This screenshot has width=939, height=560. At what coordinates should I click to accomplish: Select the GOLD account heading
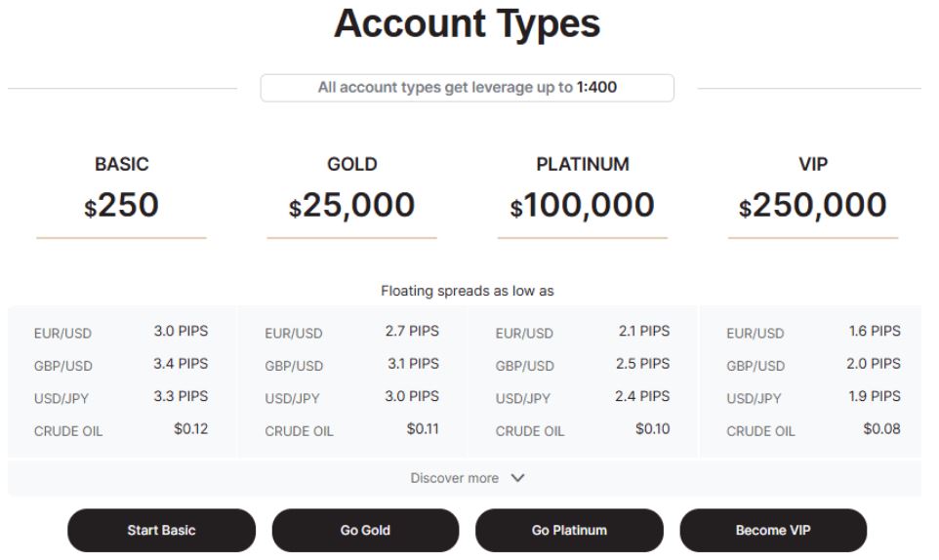click(x=351, y=165)
